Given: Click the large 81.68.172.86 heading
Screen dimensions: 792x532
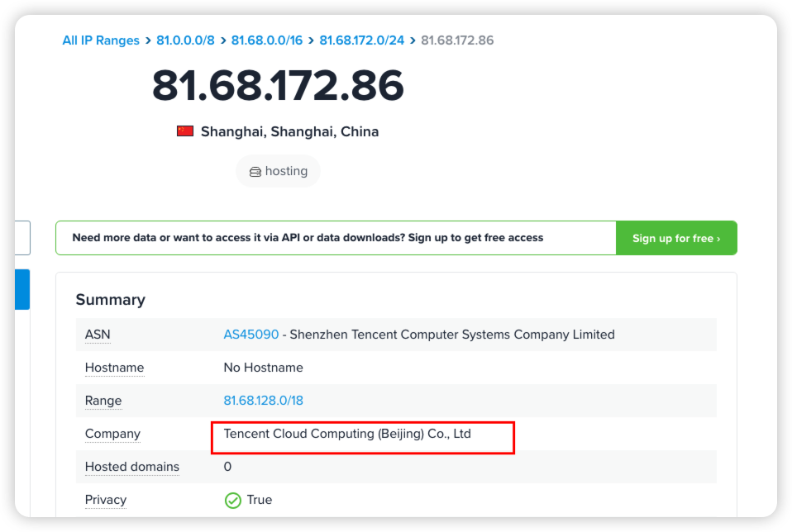Looking at the screenshot, I should pos(278,85).
